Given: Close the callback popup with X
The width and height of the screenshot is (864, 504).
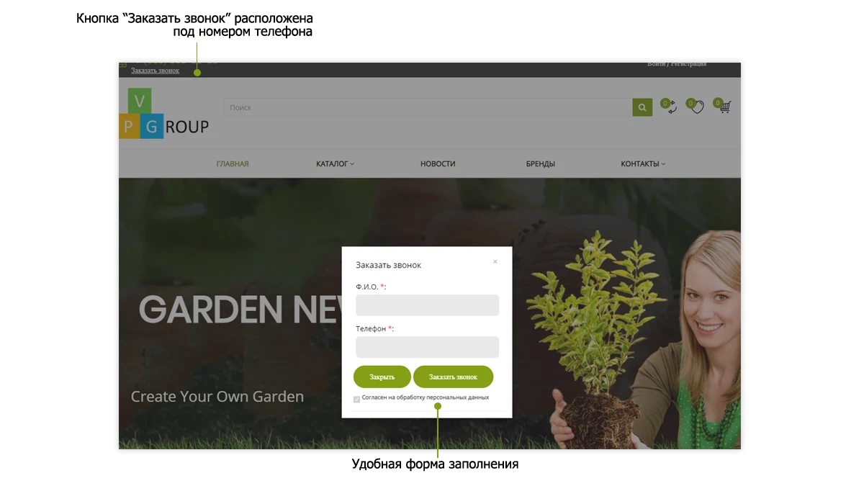Looking at the screenshot, I should tap(495, 261).
